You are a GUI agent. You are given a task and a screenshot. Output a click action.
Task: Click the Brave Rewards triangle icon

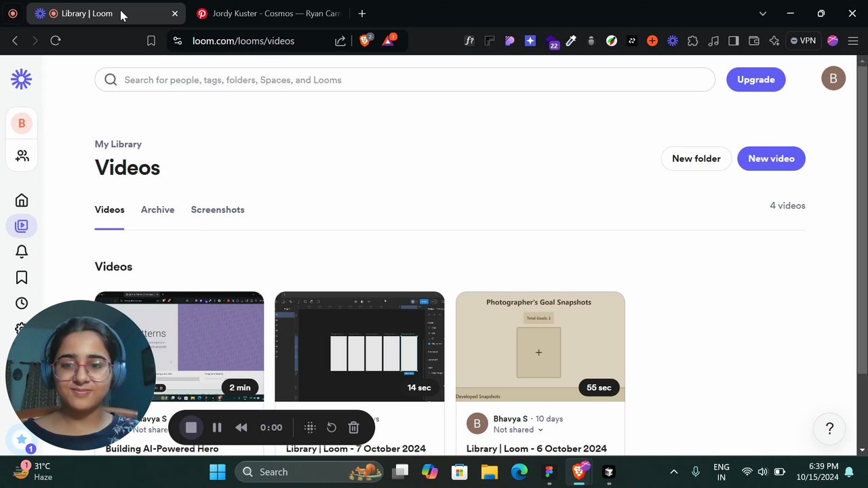click(x=389, y=41)
